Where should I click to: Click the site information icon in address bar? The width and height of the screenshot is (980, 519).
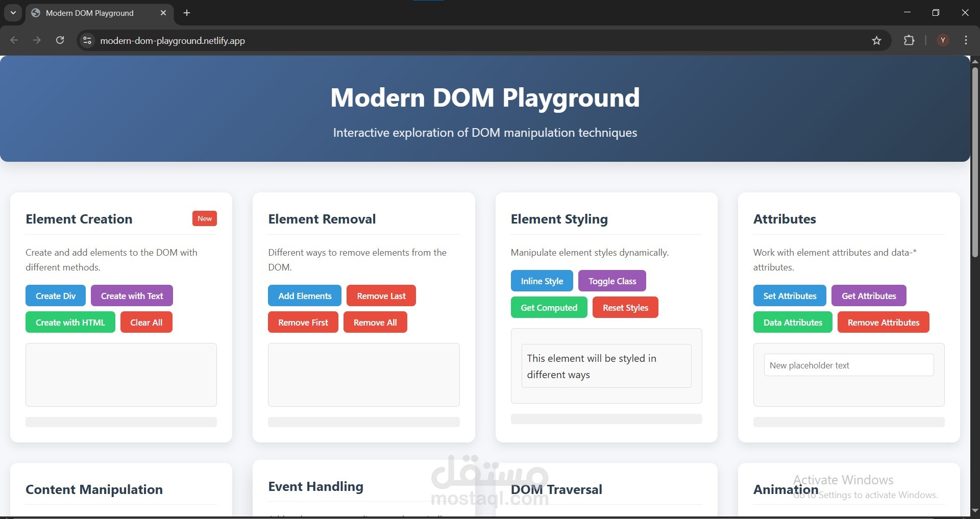point(87,40)
